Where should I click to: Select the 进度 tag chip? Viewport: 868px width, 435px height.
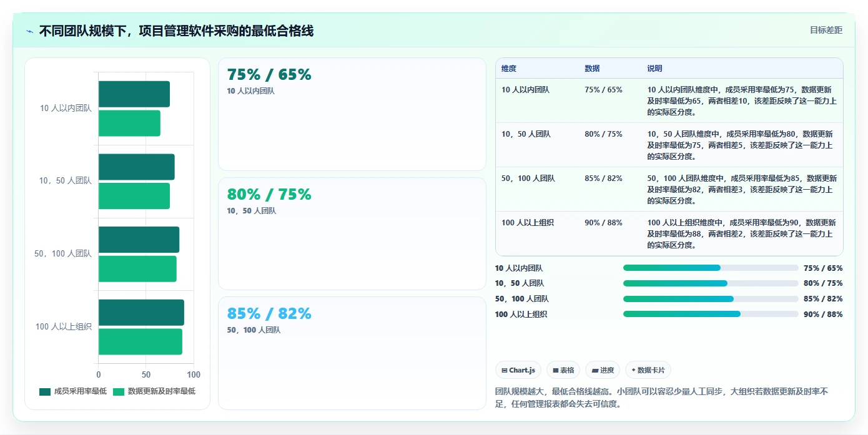click(603, 370)
